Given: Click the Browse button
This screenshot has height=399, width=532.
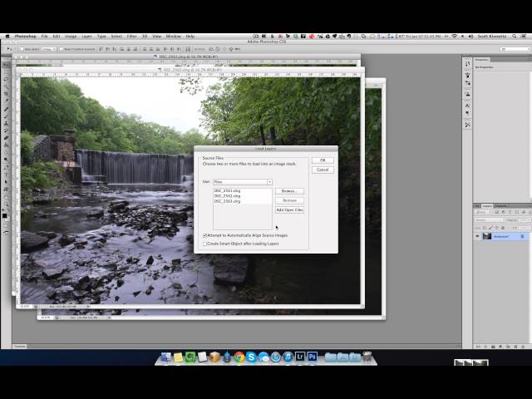Looking at the screenshot, I should pyautogui.click(x=289, y=191).
